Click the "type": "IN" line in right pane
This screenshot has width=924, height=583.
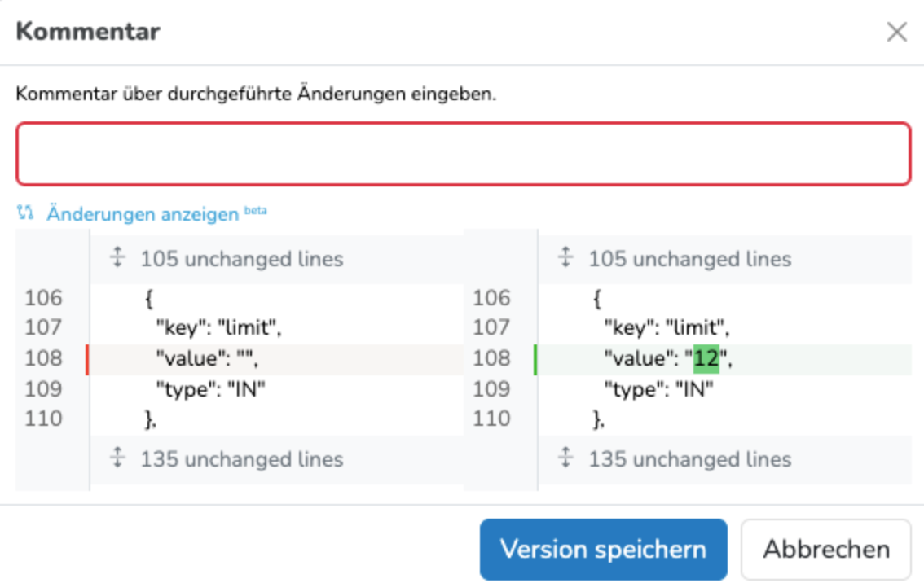(x=658, y=389)
